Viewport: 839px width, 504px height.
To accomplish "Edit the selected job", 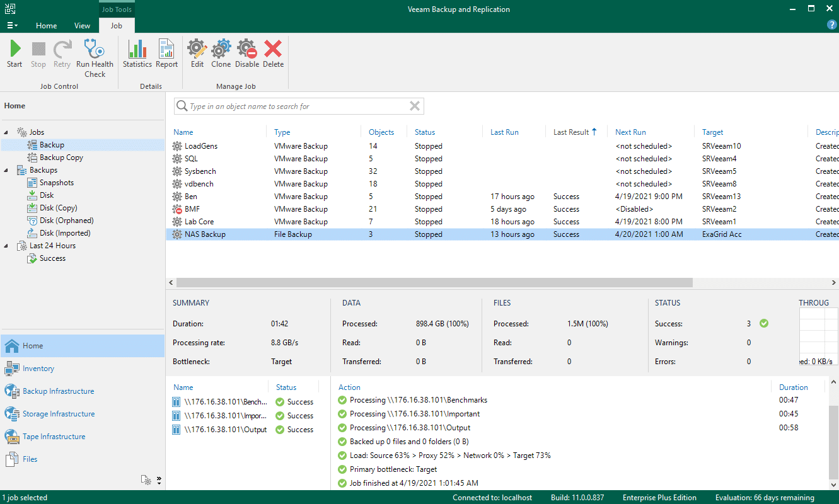I will [x=197, y=54].
